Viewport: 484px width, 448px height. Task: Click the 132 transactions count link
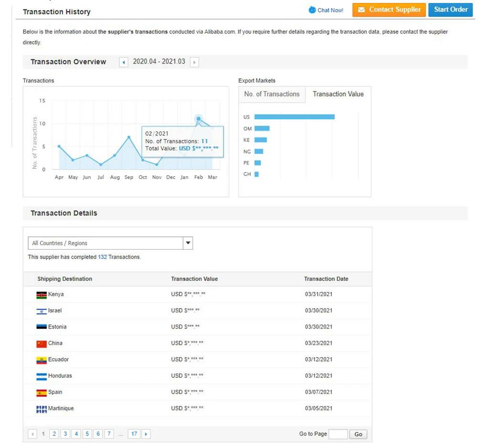tap(102, 257)
